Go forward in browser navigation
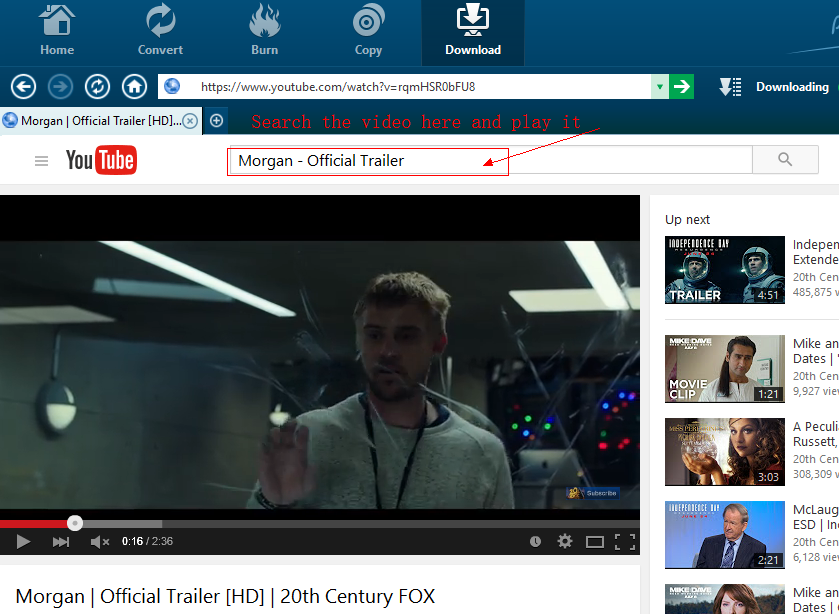Screen dimensions: 839x614 [x=60, y=87]
